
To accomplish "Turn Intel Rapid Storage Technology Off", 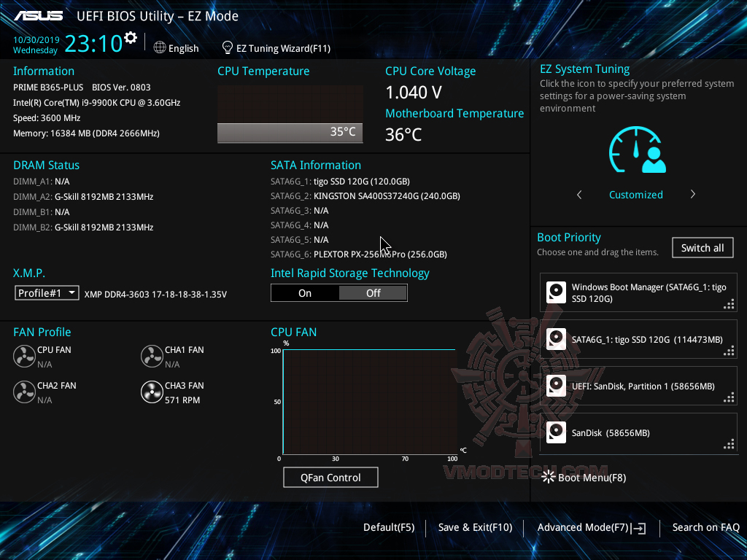I will pos(373,293).
